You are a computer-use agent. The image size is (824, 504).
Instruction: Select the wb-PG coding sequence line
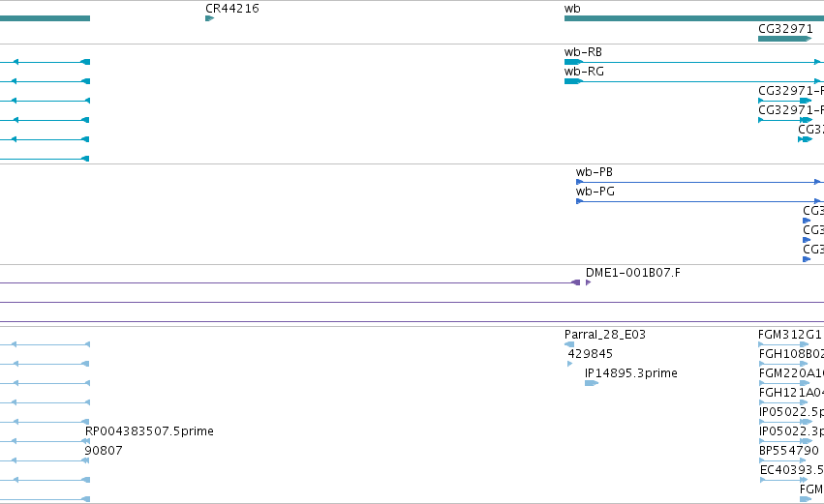pyautogui.click(x=700, y=201)
